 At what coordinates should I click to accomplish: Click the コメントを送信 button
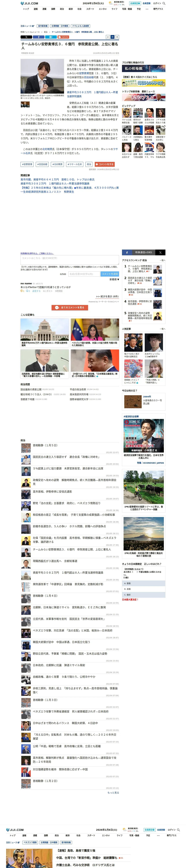click(110, 274)
